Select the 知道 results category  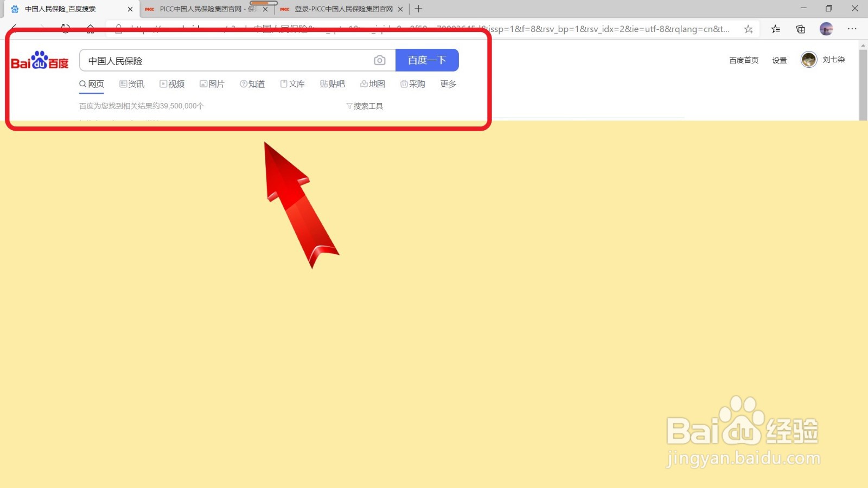pos(252,84)
